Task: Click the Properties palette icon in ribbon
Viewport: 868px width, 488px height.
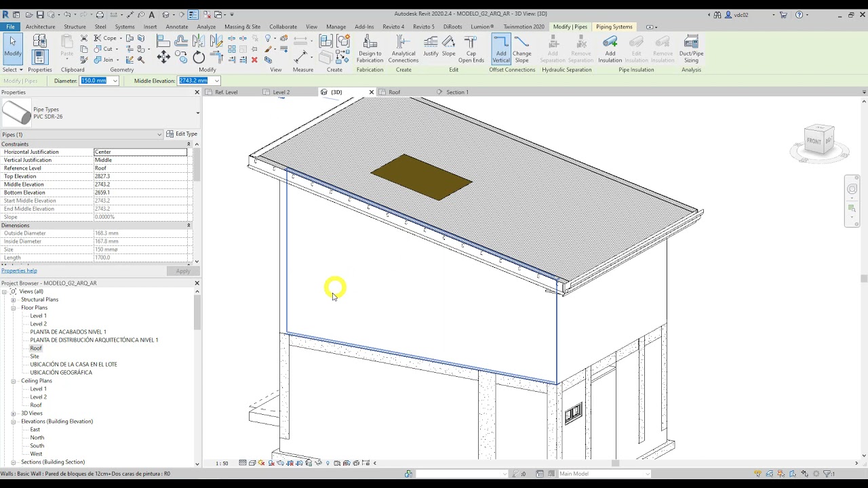Action: pyautogui.click(x=39, y=57)
